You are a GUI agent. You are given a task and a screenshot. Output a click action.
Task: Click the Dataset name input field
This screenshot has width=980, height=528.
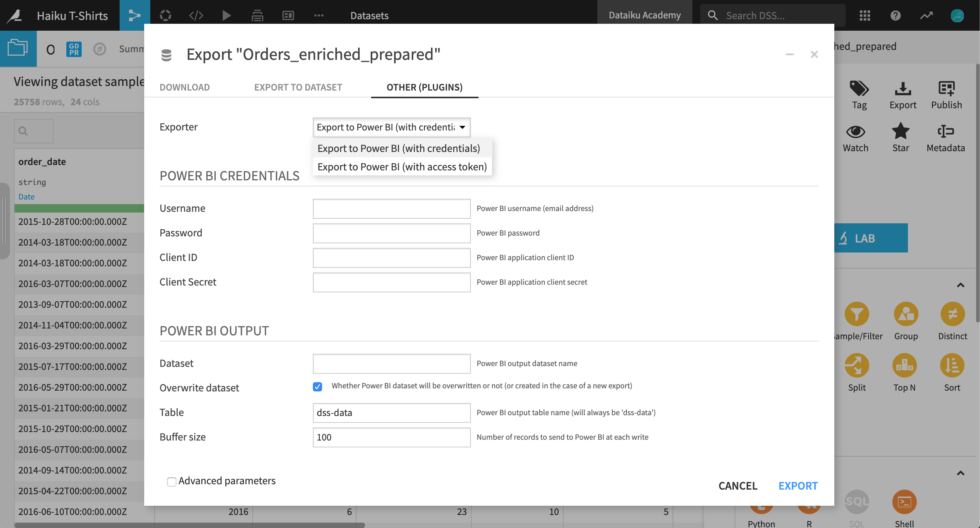point(391,363)
